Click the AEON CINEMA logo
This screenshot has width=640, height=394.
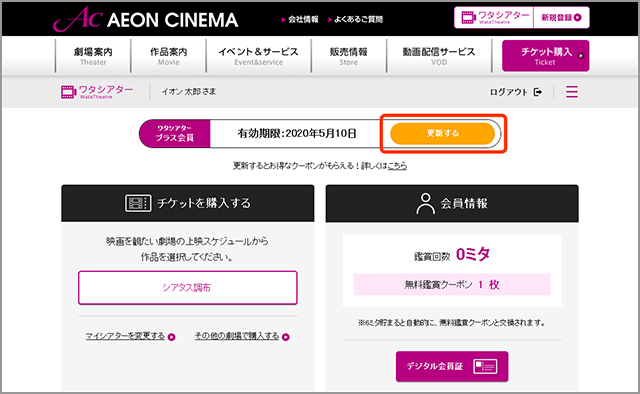[x=146, y=19]
